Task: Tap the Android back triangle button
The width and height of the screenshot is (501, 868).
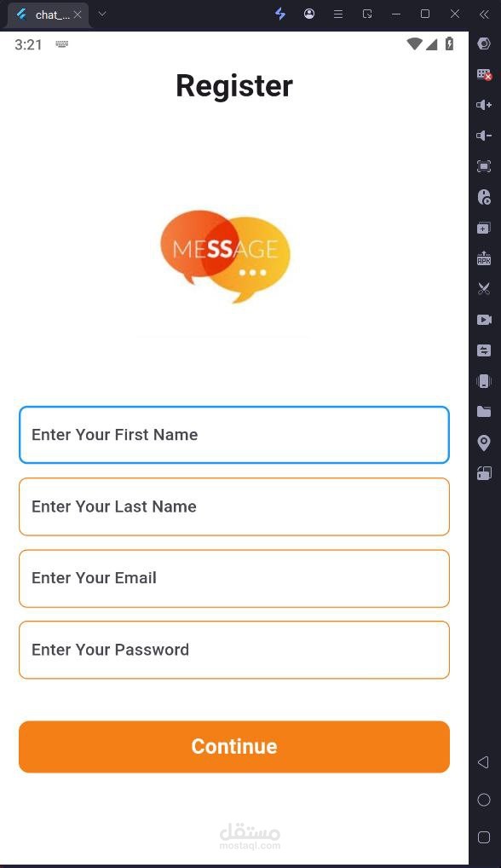Action: pos(483,762)
